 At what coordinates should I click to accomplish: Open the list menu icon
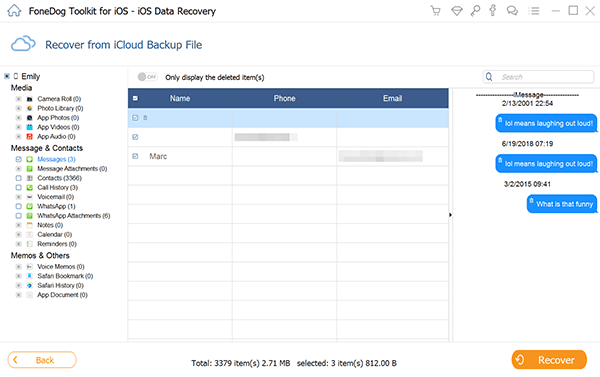(533, 11)
